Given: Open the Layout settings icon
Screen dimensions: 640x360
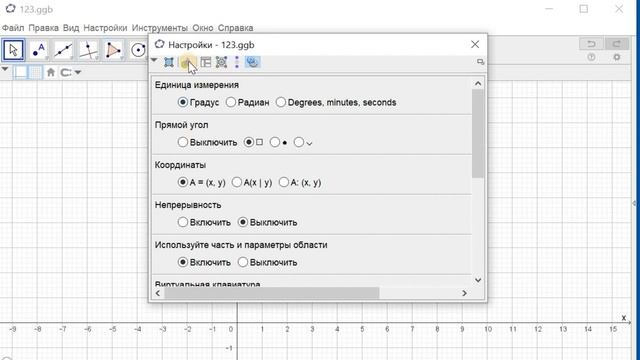Looking at the screenshot, I should point(206,62).
